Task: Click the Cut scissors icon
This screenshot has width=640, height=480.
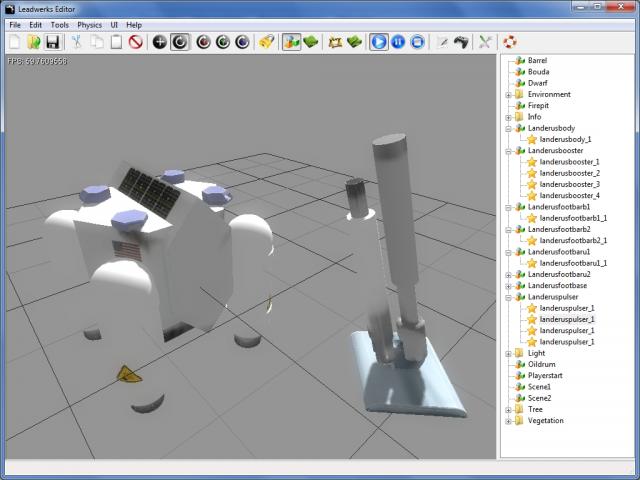Action: tap(76, 42)
